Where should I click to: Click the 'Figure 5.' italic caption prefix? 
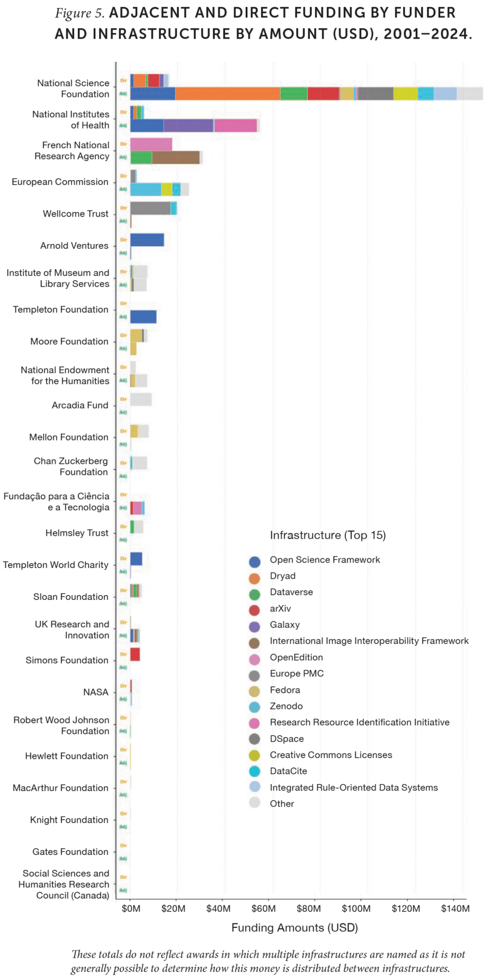point(80,14)
